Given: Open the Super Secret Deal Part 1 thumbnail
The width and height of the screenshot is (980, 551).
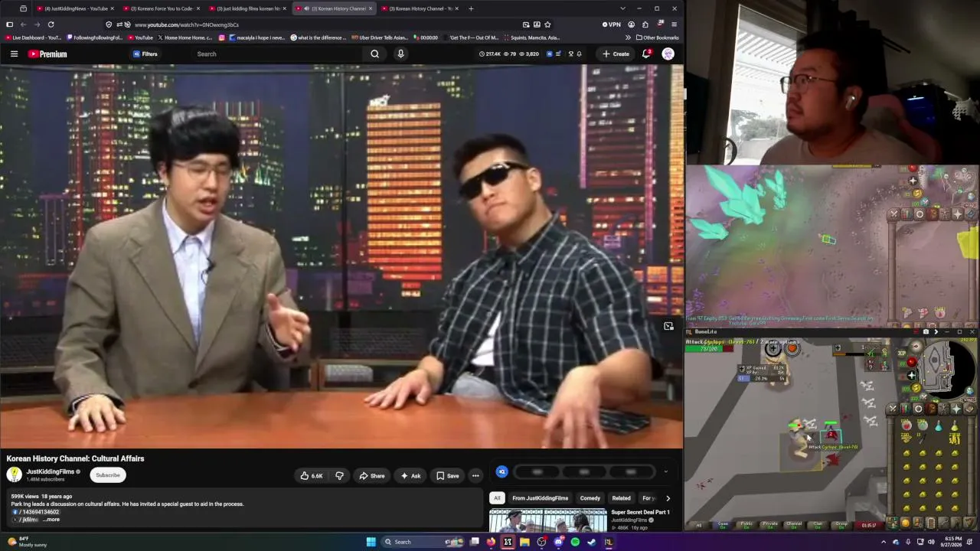Looking at the screenshot, I should pos(547,520).
